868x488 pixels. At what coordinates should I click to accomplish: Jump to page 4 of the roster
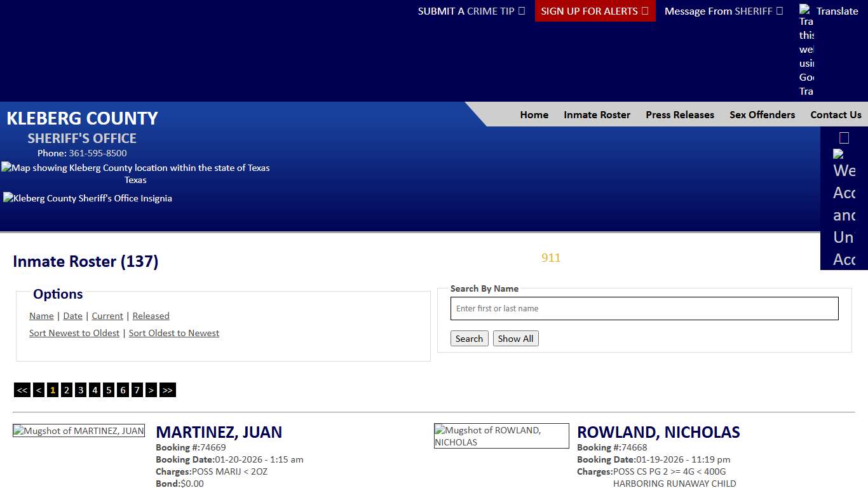tap(94, 390)
